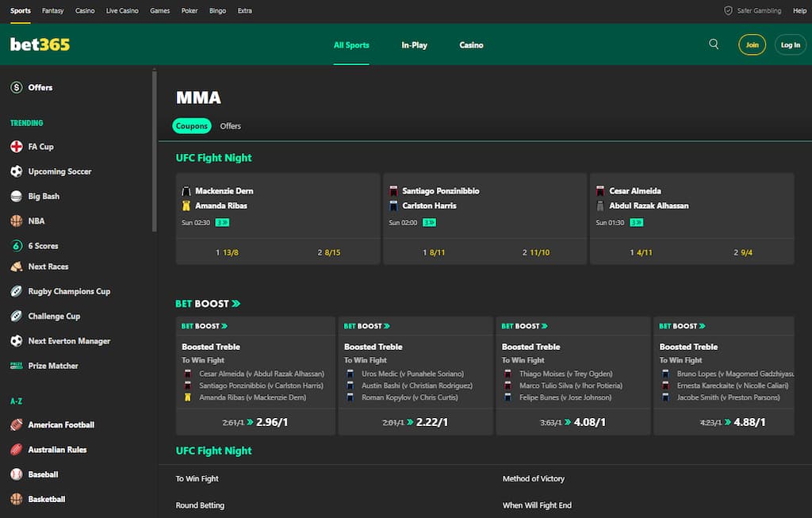Select the boosted treble at 4.88/1
This screenshot has height=518, width=812.
tap(733, 422)
